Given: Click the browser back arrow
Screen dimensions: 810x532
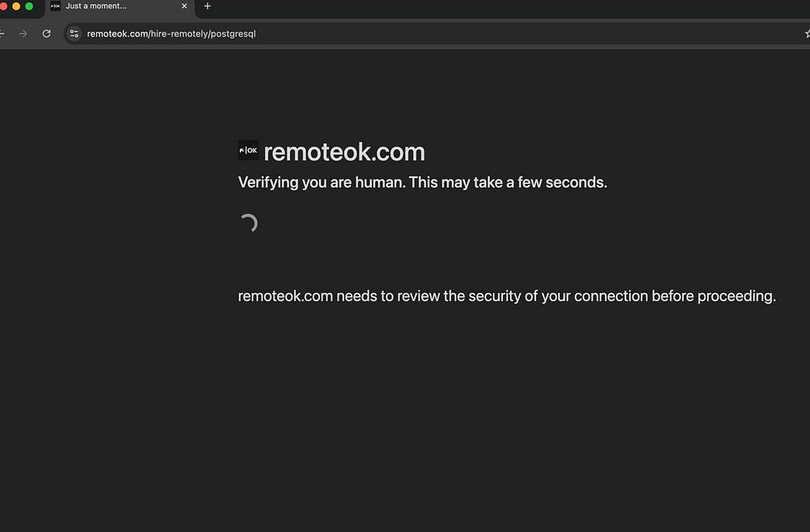Looking at the screenshot, I should pos(2,34).
